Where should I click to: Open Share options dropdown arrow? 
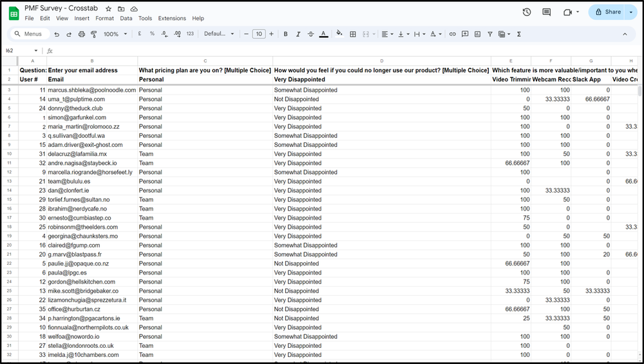coord(631,12)
